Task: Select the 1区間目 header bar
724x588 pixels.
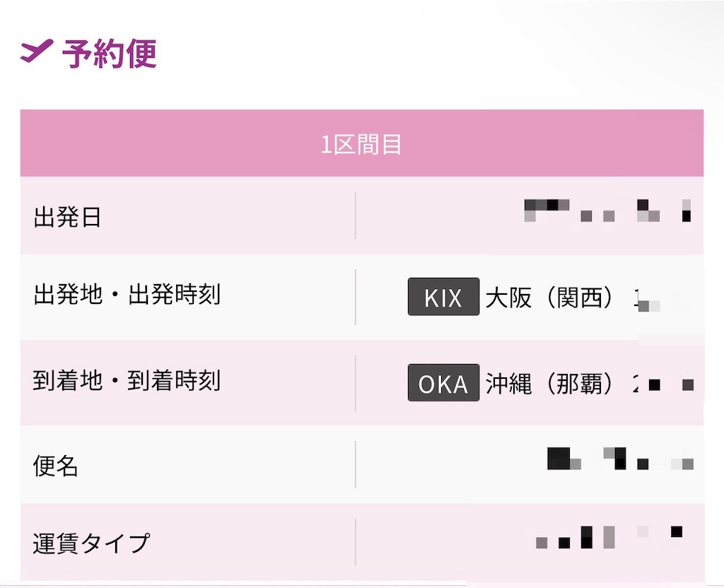Action: pos(361,143)
